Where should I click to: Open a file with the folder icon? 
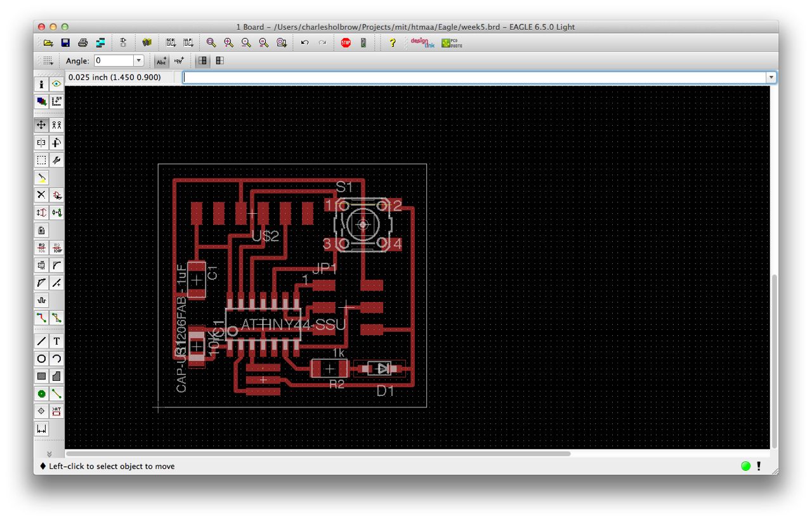click(48, 43)
